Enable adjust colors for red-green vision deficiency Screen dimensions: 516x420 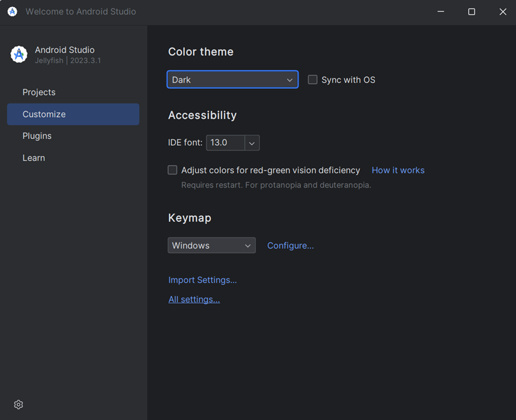pyautogui.click(x=172, y=170)
